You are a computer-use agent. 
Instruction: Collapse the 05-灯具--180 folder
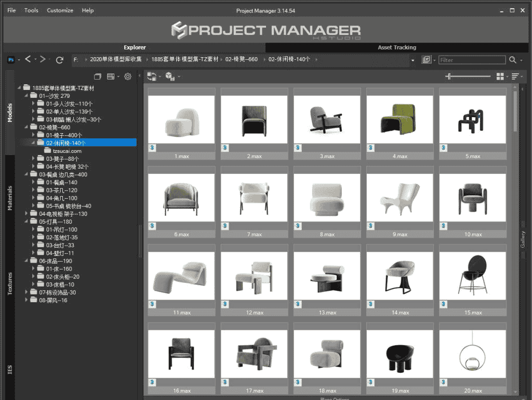tap(27, 222)
